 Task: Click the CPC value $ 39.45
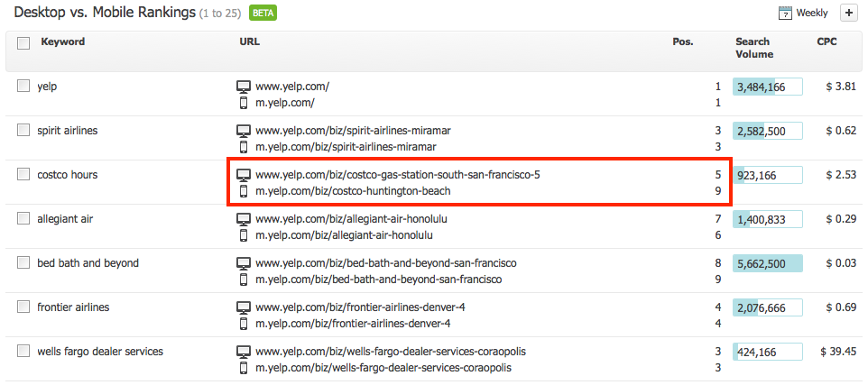[837, 352]
